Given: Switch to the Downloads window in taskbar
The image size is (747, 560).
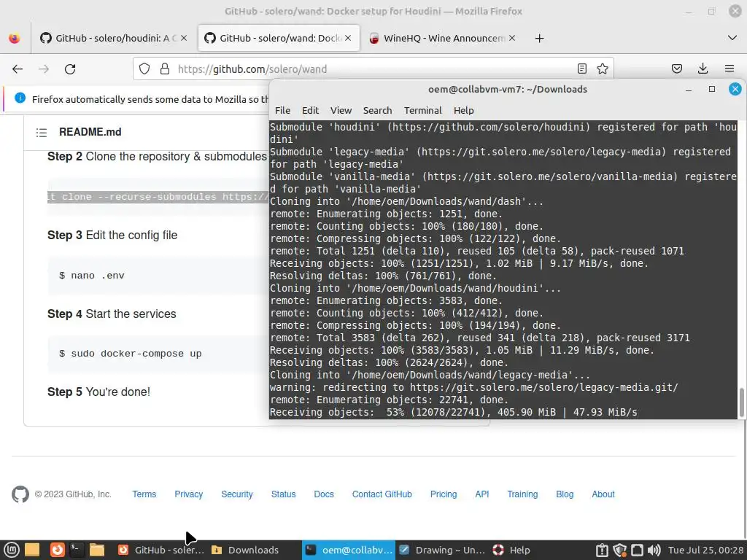Looking at the screenshot, I should 253,550.
